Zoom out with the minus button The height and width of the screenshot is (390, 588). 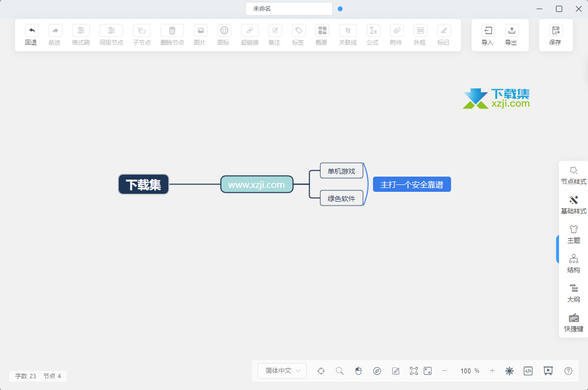tap(444, 371)
